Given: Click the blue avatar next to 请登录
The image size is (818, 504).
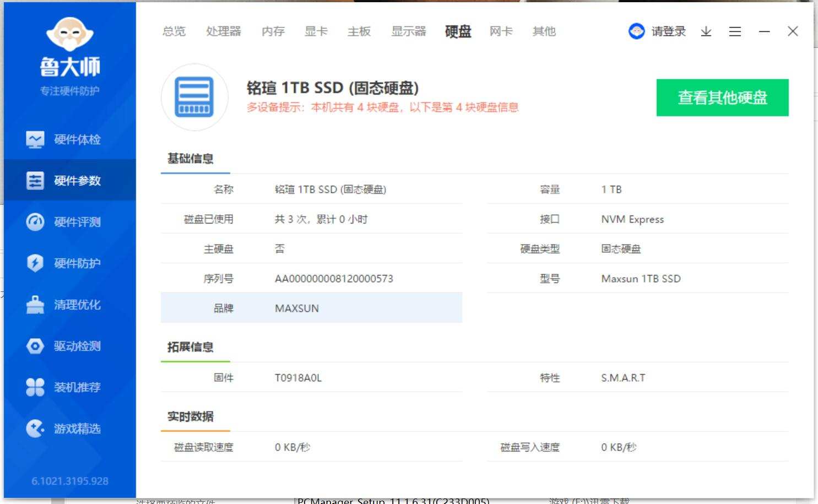Looking at the screenshot, I should click(x=636, y=31).
